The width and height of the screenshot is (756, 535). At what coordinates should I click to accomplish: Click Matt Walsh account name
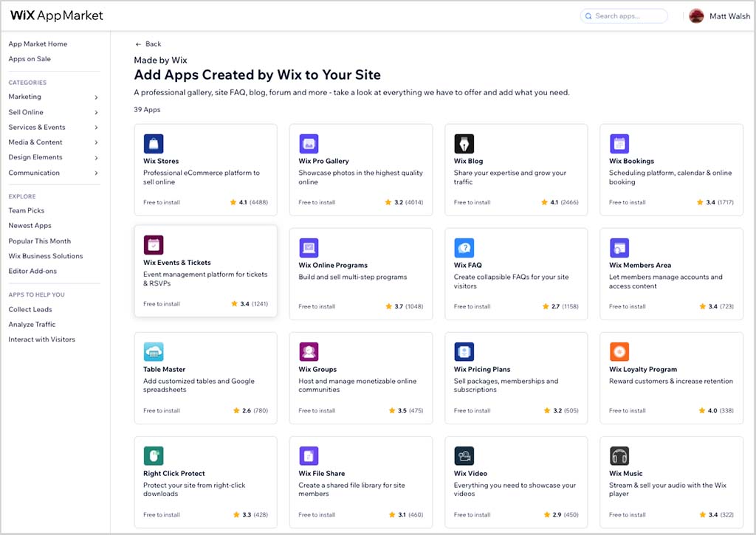pyautogui.click(x=729, y=16)
